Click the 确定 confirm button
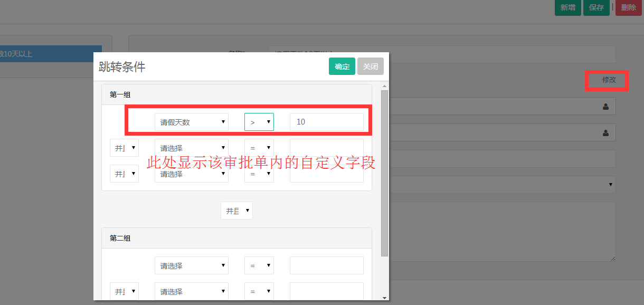The height and width of the screenshot is (305, 644). pos(342,66)
